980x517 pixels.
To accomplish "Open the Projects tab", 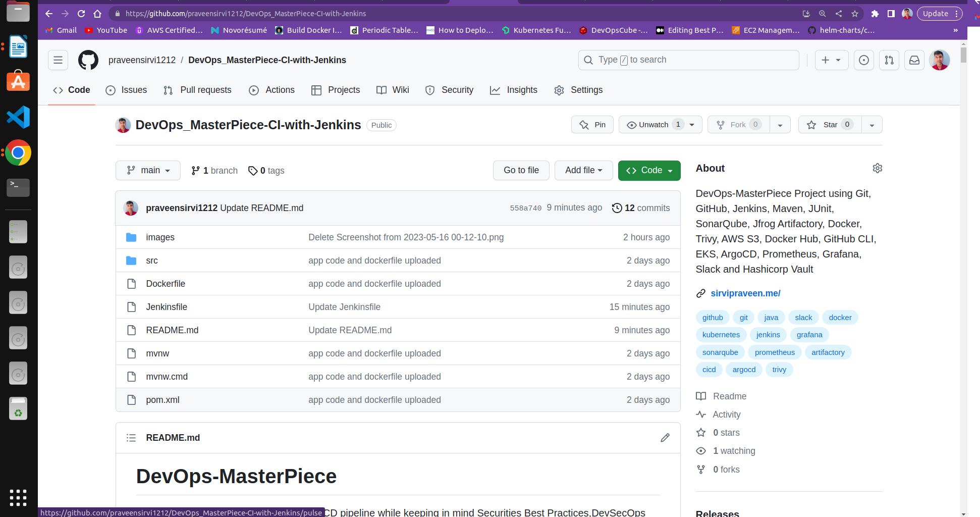I will pos(336,90).
